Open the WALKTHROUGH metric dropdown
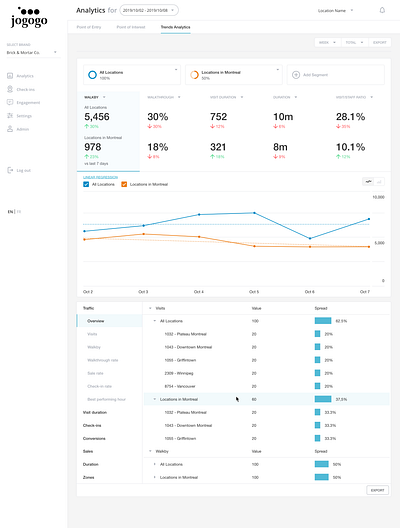The image size is (400, 528). click(179, 97)
